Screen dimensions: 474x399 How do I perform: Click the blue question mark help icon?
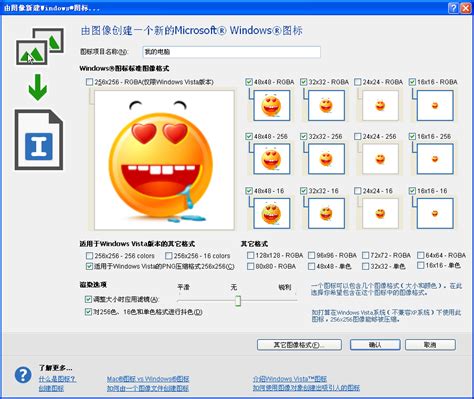[23, 375]
